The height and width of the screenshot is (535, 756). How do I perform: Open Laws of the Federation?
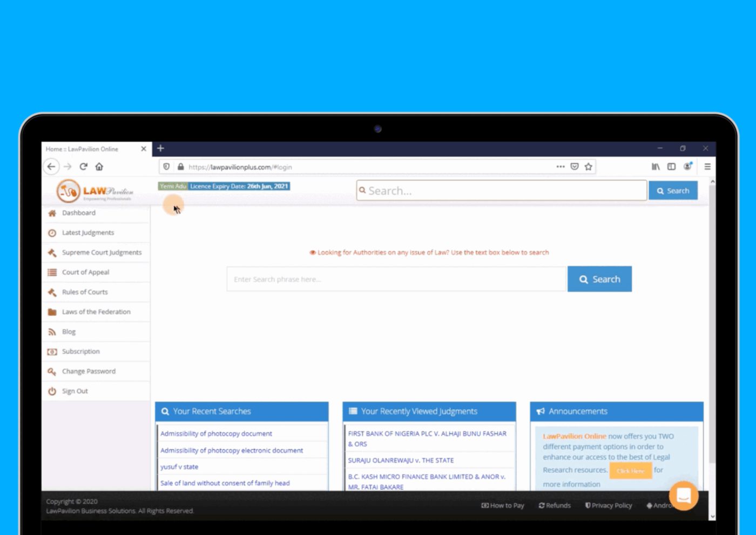[96, 312]
